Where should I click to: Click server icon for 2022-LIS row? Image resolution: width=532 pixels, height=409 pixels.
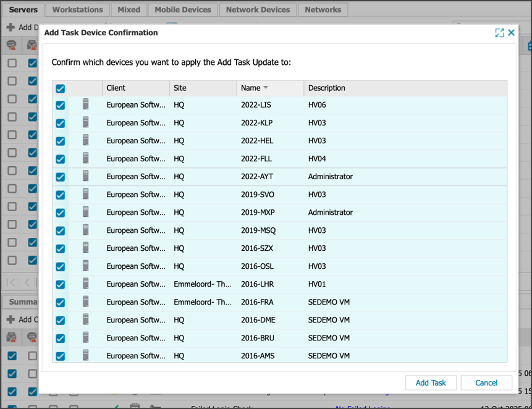(x=86, y=105)
